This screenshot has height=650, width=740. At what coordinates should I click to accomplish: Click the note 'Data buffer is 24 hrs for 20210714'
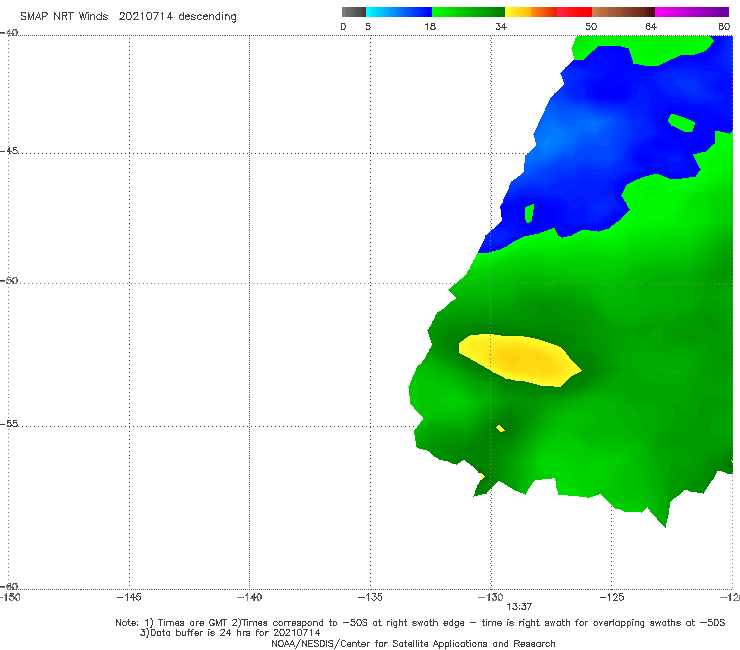click(x=230, y=633)
